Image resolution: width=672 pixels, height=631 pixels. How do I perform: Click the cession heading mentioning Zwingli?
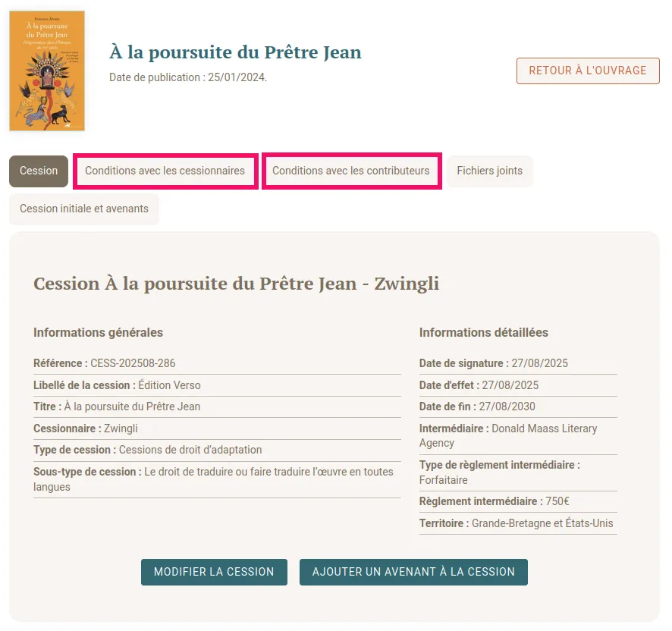coord(236,284)
